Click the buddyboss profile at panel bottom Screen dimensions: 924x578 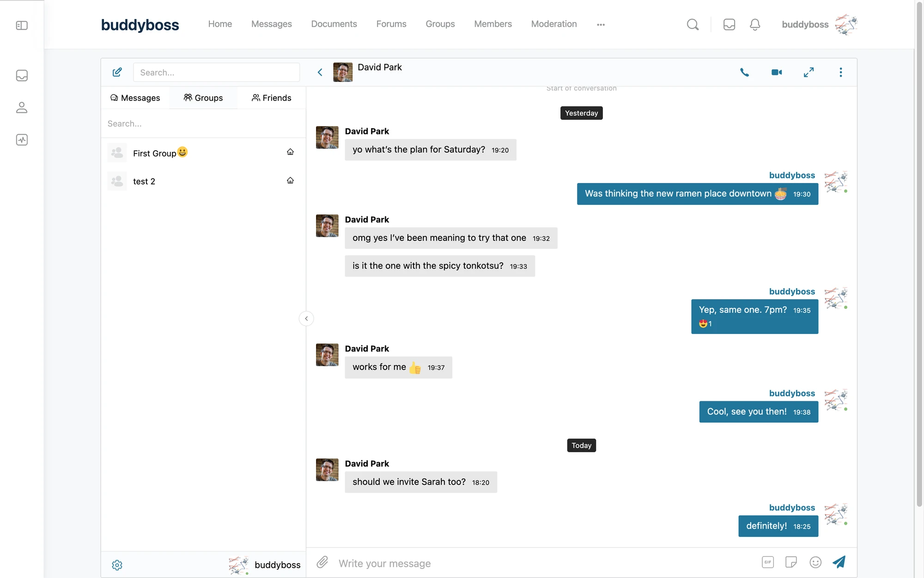click(x=265, y=565)
